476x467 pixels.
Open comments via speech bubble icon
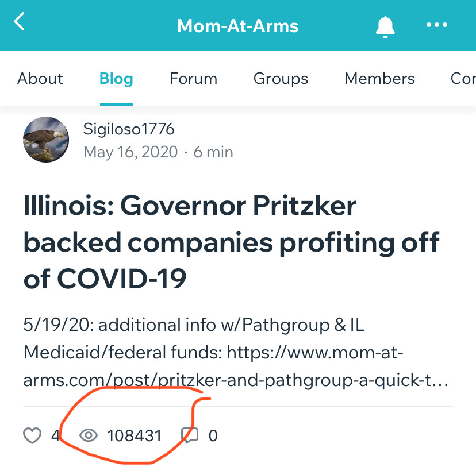pos(190,435)
